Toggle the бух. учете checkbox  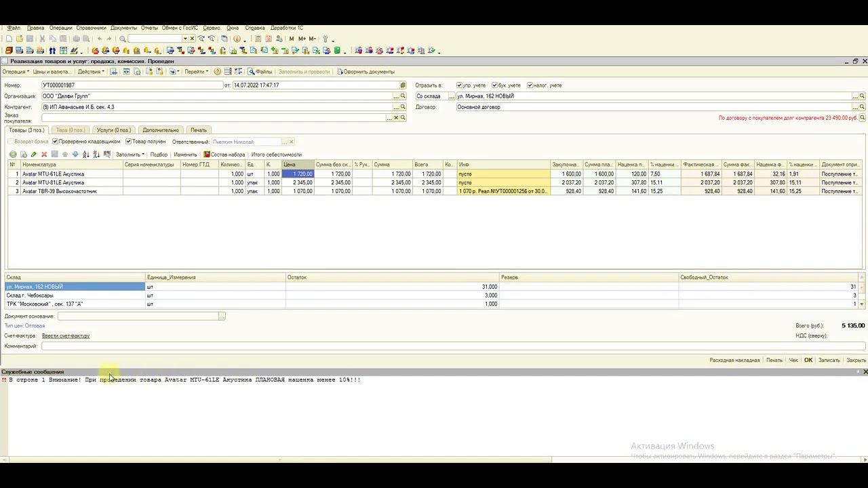click(x=495, y=85)
